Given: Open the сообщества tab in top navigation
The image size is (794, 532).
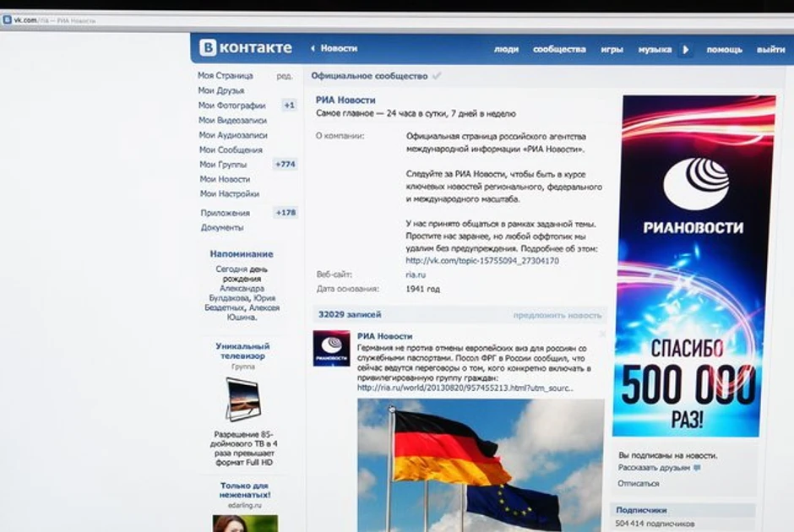Looking at the screenshot, I should point(559,49).
